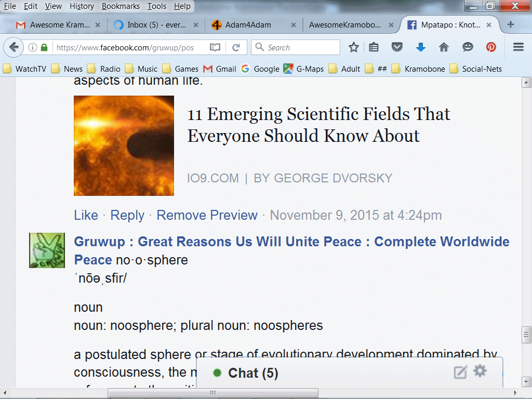Click the Facebook URL address field
The width and height of the screenshot is (532, 399).
125,47
